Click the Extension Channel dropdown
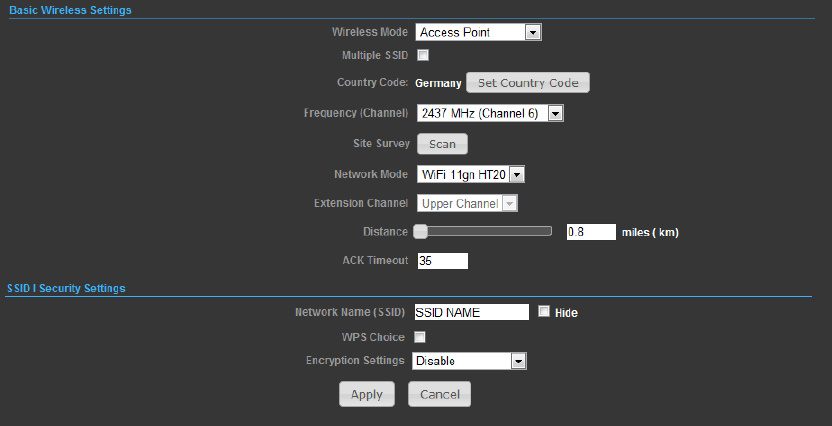832x426 pixels. [467, 204]
